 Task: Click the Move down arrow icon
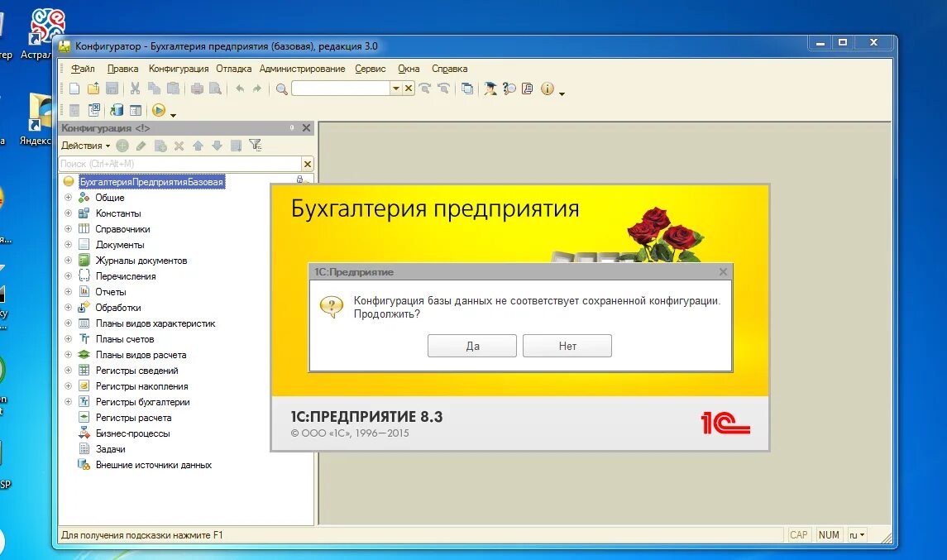[x=217, y=146]
